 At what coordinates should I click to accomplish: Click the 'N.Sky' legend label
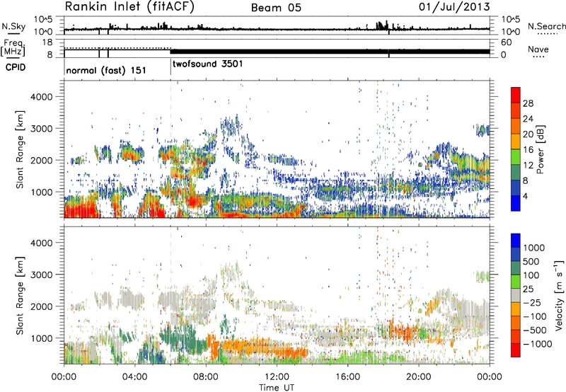(13, 26)
